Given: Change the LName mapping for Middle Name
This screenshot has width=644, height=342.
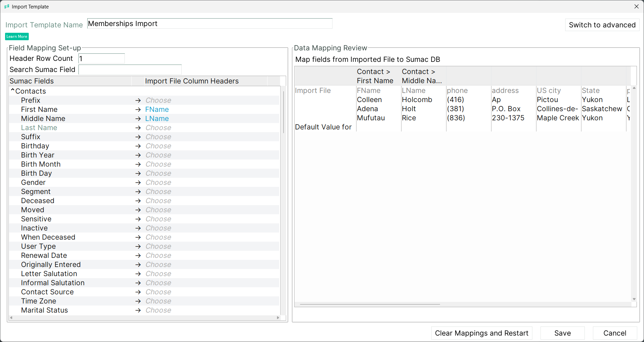Looking at the screenshot, I should click(157, 119).
